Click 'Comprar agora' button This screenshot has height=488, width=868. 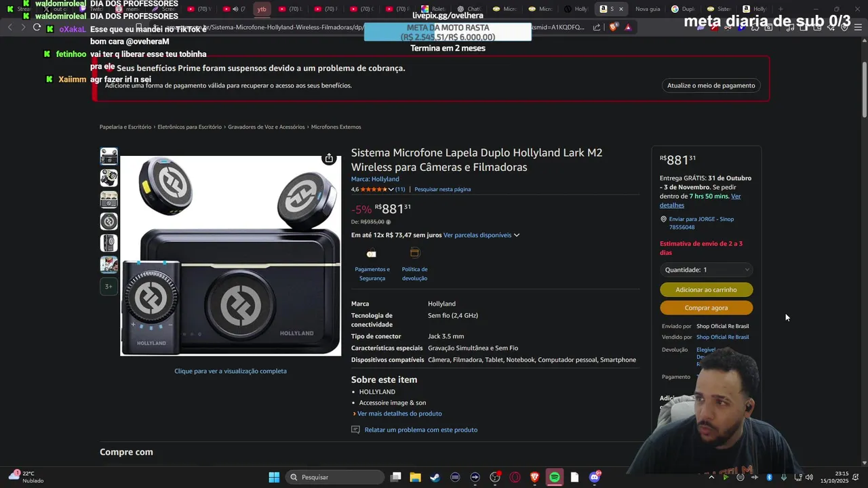(x=706, y=308)
